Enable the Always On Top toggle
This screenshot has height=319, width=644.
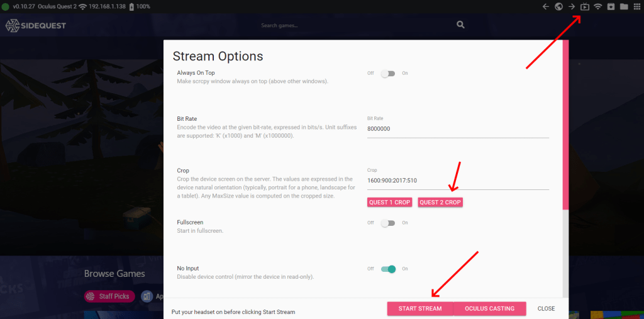click(x=388, y=73)
